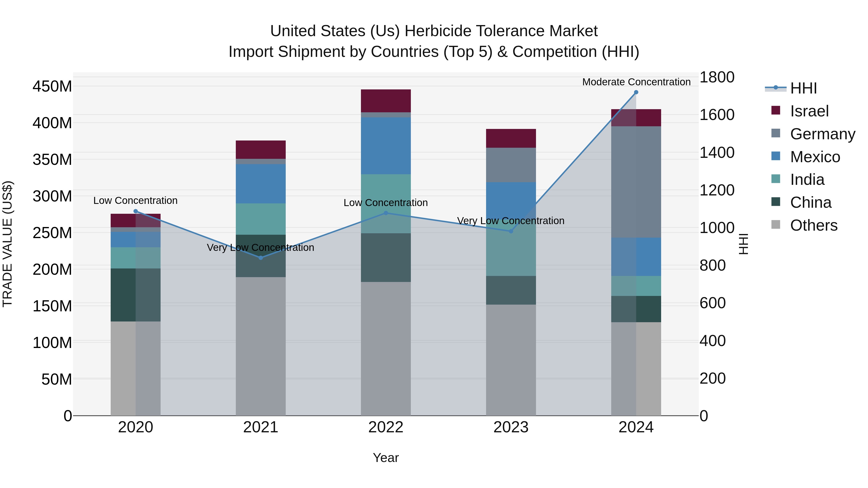Click the 450M left axis tick label
Viewport: 868px width, 488px height.
pyautogui.click(x=52, y=87)
